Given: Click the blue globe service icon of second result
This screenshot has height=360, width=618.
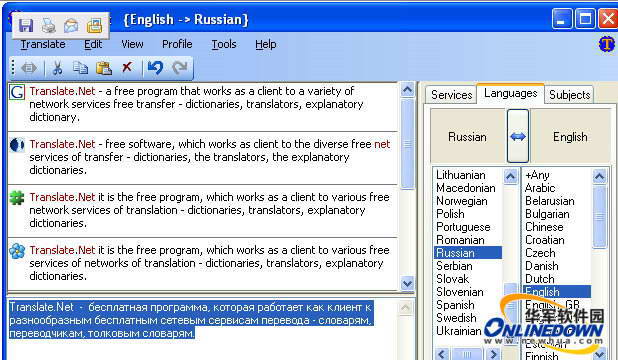Looking at the screenshot, I should 17,145.
